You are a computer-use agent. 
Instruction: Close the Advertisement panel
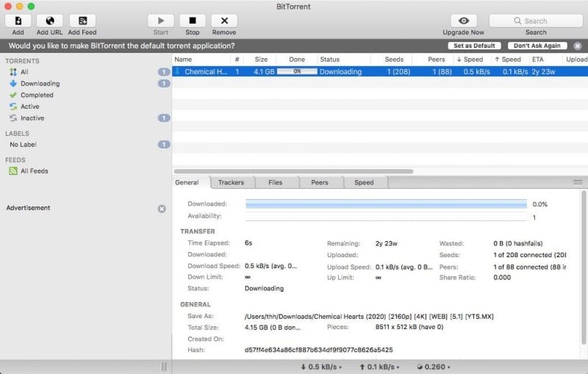tap(162, 209)
